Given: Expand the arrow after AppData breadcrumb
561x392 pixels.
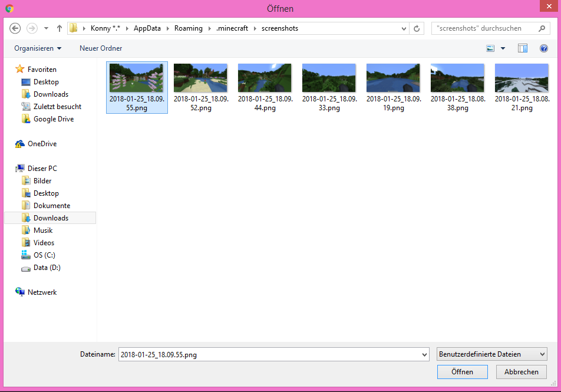Looking at the screenshot, I should point(167,28).
